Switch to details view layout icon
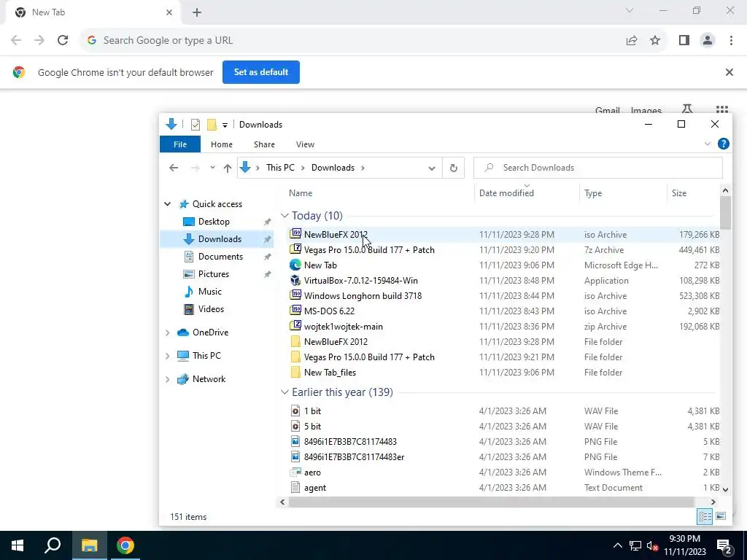The image size is (747, 560). point(705,517)
